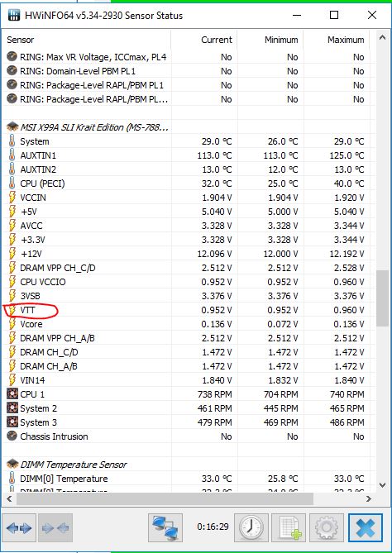Screen dimensions: 392x553
Task: Click the CPU 1 fan icon
Action: pyautogui.click(x=12, y=394)
